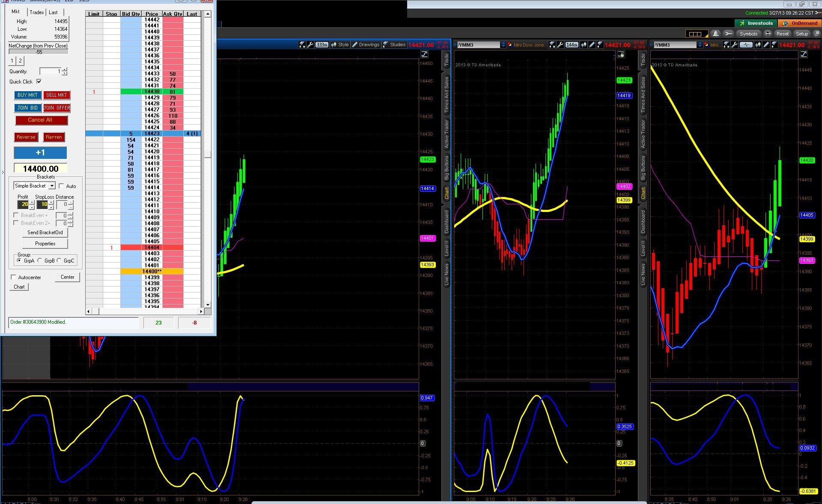Click the link tool icon next to bell
Viewport: 822px width, 504px height.
[x=728, y=34]
